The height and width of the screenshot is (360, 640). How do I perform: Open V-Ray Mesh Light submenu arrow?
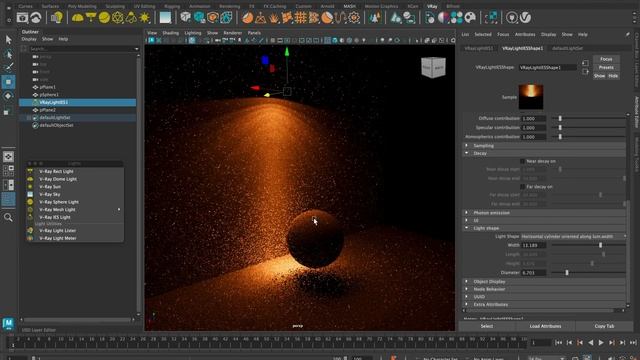119,210
